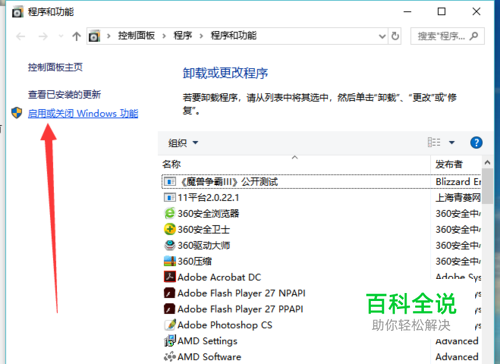
Task: Click scrollbar up arrow in list
Action: click(x=487, y=162)
